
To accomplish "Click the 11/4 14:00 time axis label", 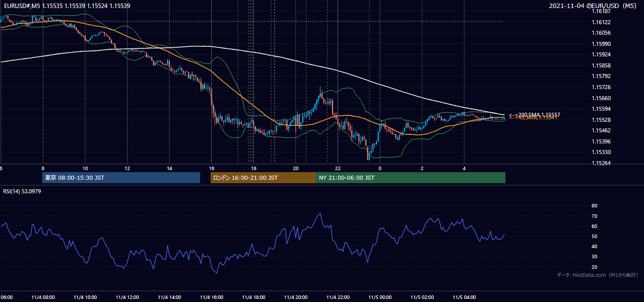I will [169, 297].
